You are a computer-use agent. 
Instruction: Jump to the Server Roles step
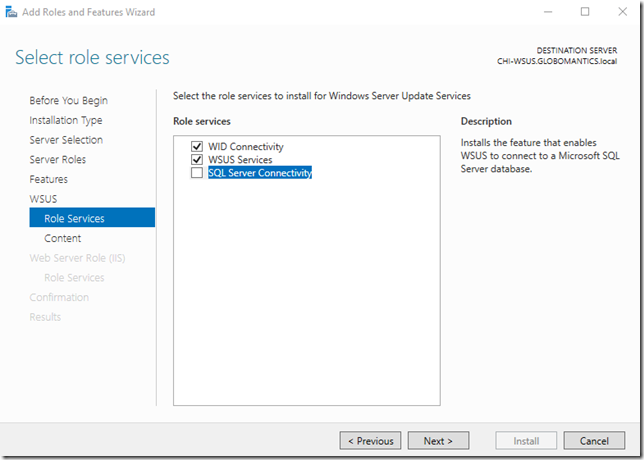tap(58, 160)
